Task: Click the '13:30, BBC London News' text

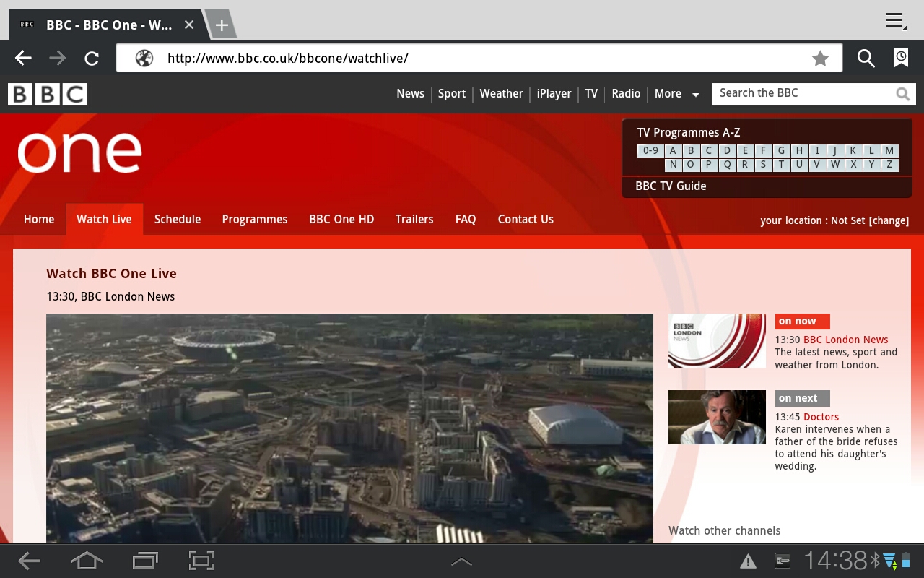Action: pos(110,297)
